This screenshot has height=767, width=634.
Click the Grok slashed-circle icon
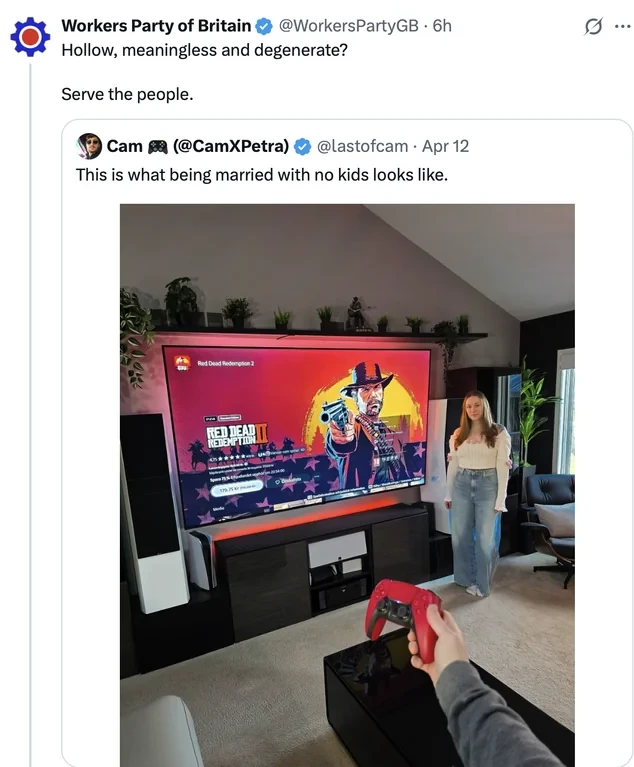pos(593,26)
